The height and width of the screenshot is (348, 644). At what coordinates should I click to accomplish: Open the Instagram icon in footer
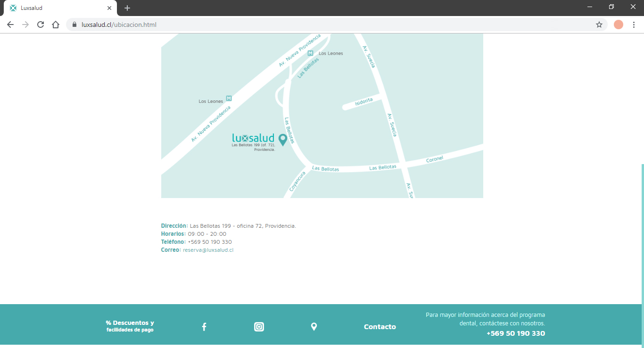click(x=259, y=327)
